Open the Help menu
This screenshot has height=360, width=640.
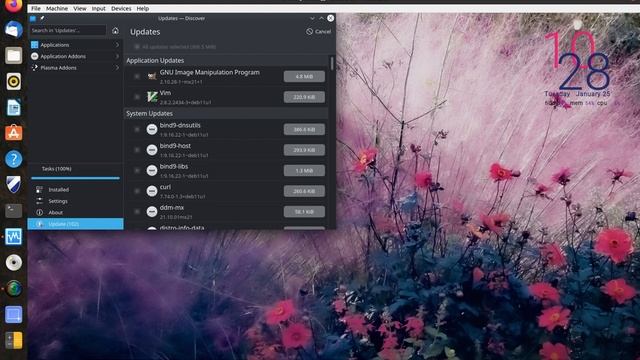[x=142, y=8]
